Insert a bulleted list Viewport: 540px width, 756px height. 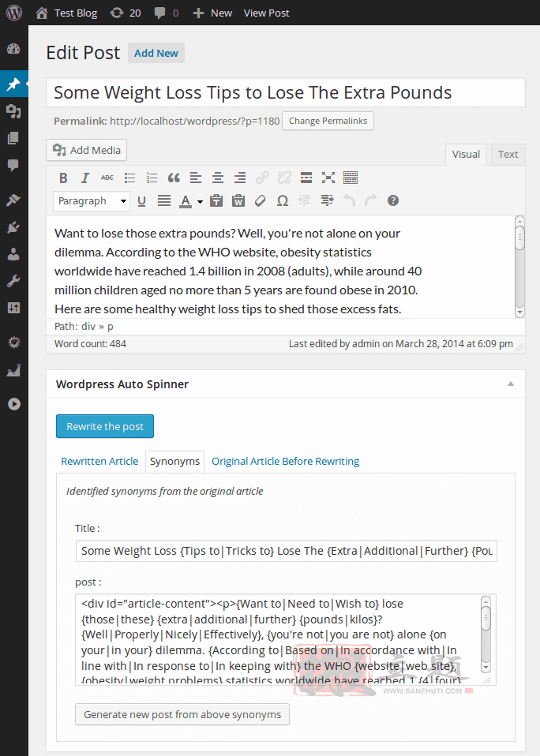point(129,178)
